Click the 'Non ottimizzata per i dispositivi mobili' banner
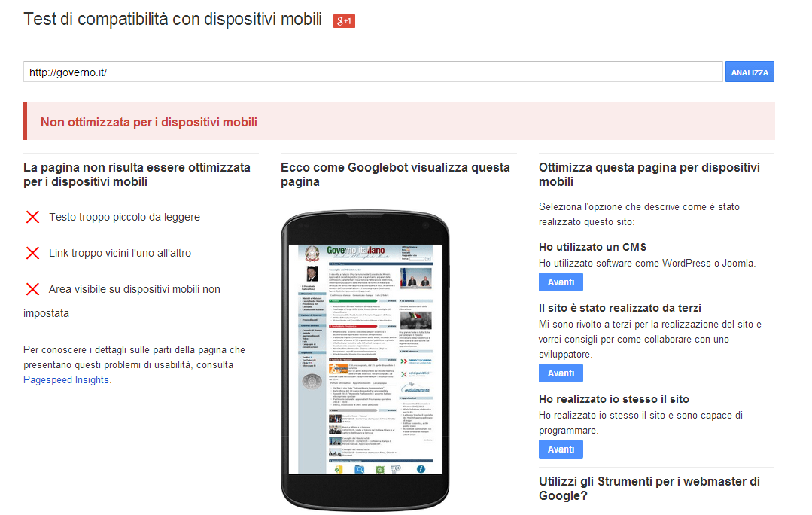812x515 pixels. pos(400,122)
